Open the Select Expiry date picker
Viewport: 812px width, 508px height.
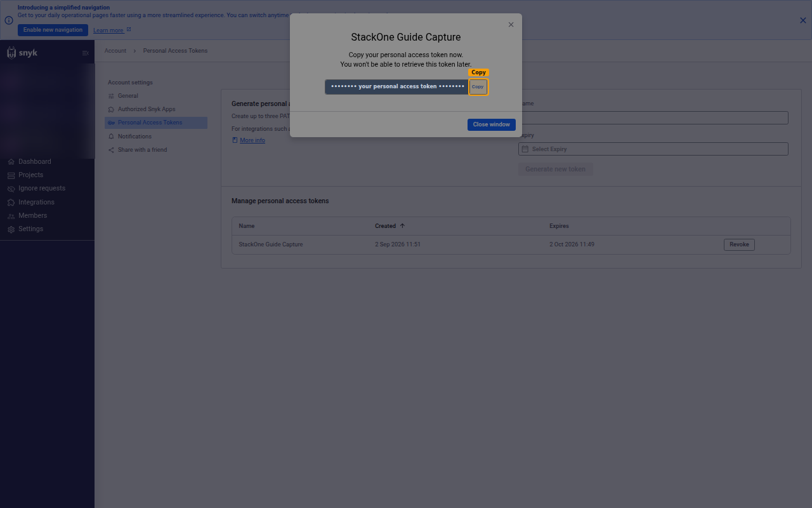653,149
